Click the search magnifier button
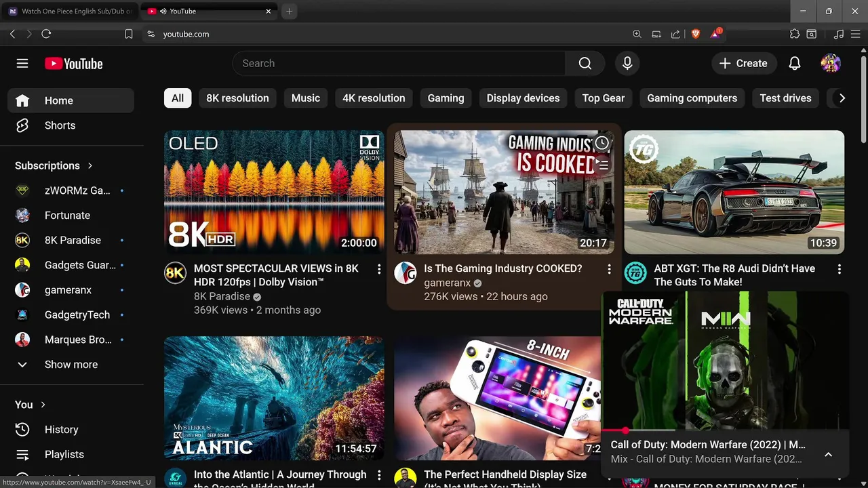Image resolution: width=868 pixels, height=488 pixels. 585,63
